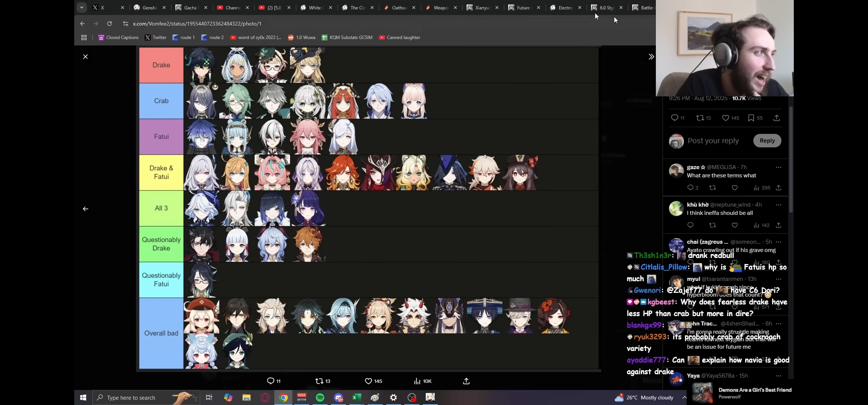Open the tab list dropdown arrow in Chrome
Image resolution: width=868 pixels, height=405 pixels.
pos(81,7)
